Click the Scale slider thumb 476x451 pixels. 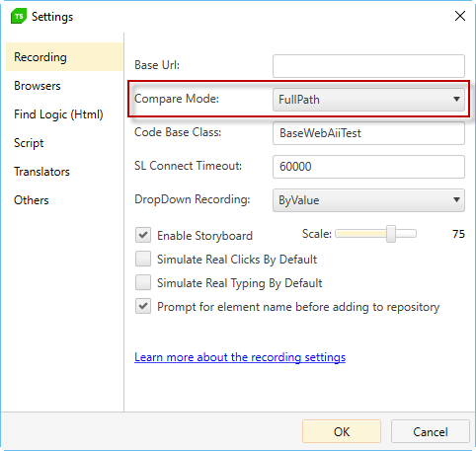pos(391,234)
